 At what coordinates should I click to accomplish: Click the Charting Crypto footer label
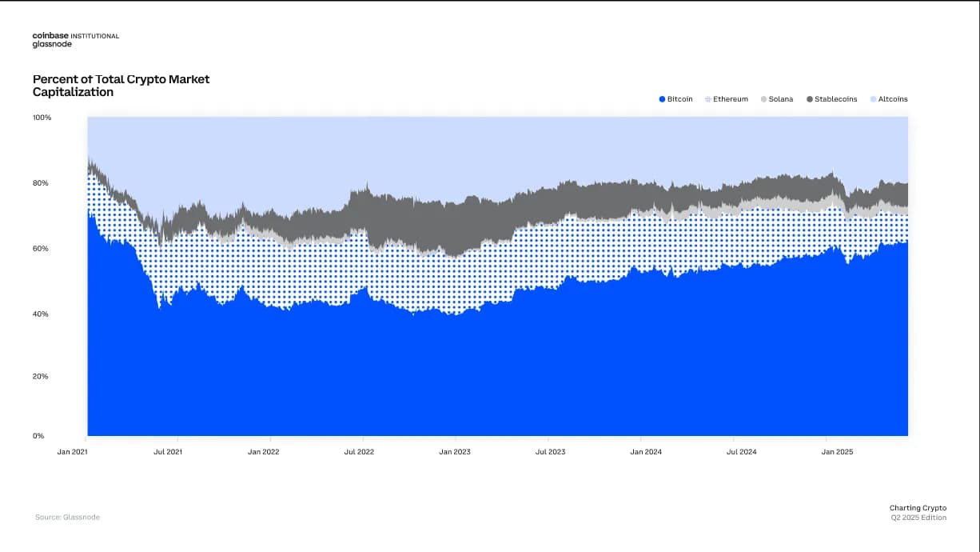tap(918, 508)
